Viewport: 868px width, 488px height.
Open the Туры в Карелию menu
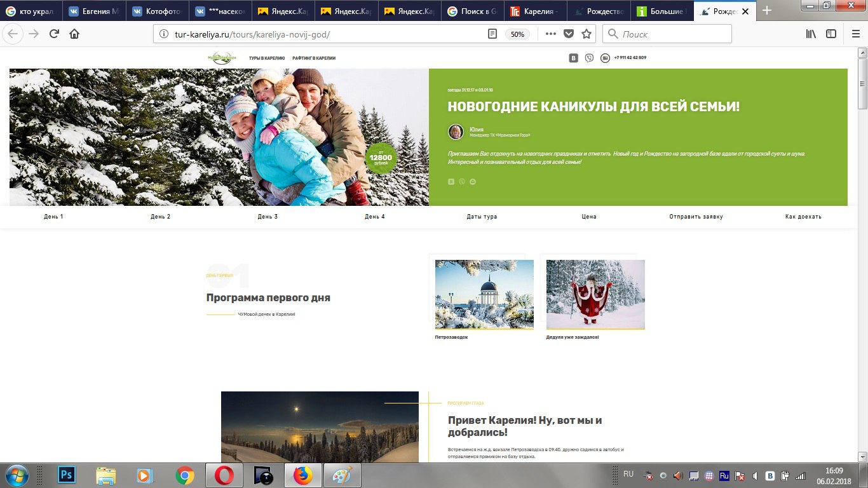point(267,58)
